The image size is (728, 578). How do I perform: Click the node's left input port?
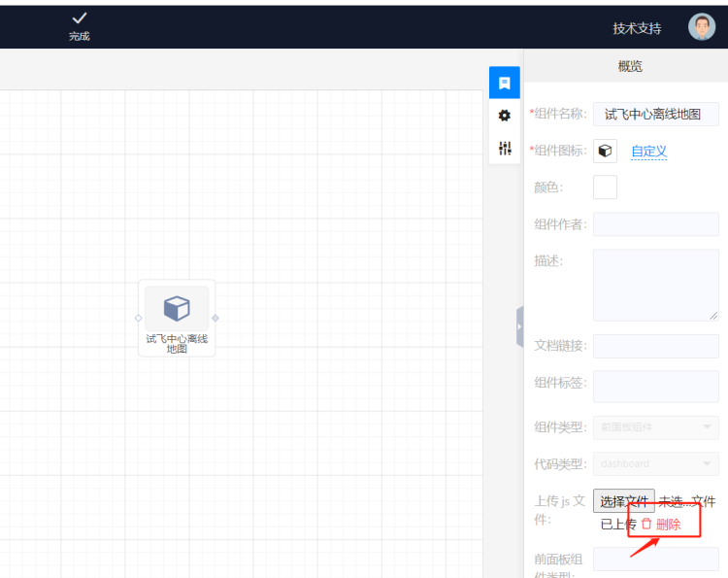[x=139, y=318]
